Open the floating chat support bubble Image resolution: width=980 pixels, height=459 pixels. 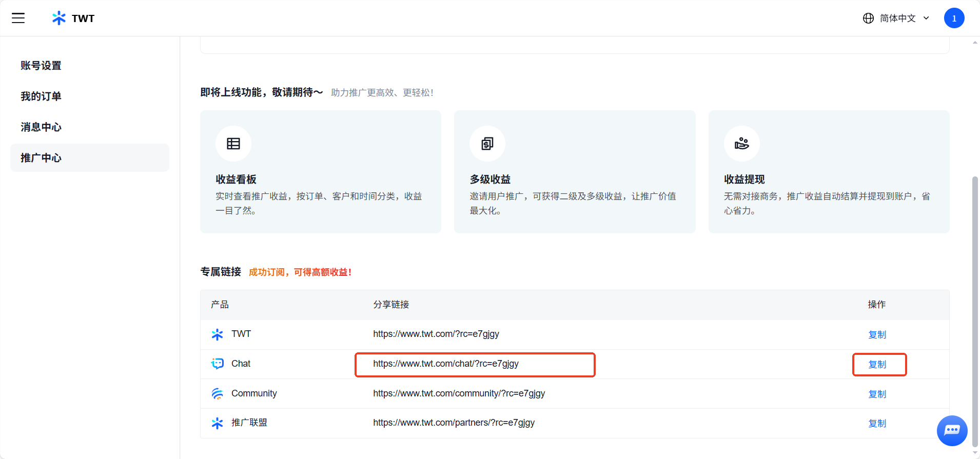tap(952, 430)
